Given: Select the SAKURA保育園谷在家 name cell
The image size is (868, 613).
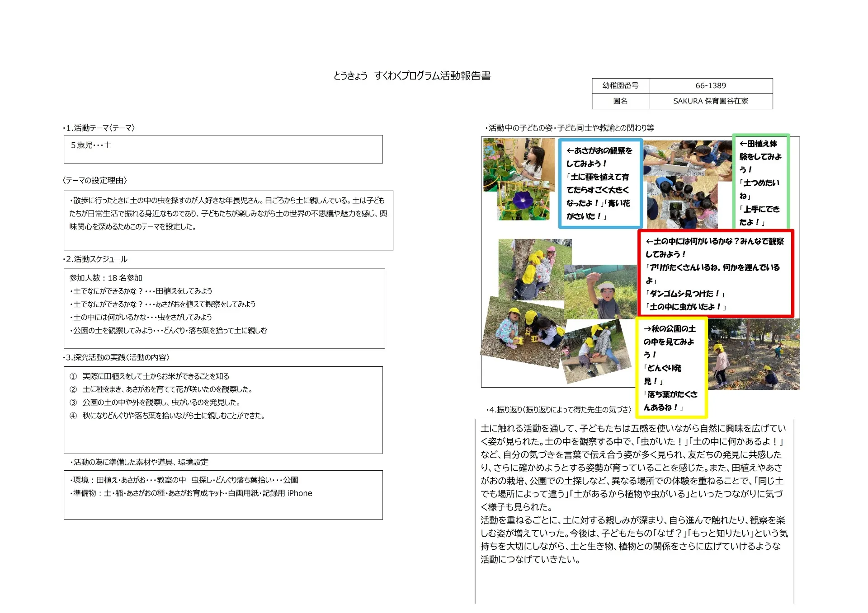Looking at the screenshot, I should tap(710, 101).
